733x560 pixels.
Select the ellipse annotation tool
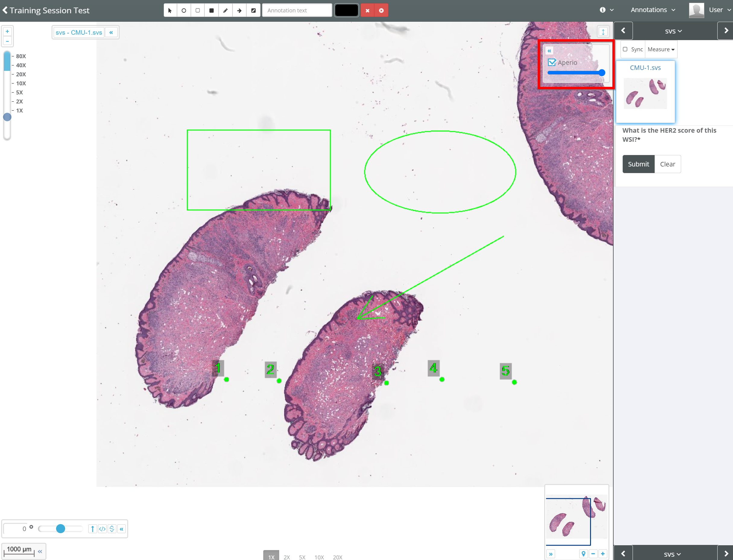pyautogui.click(x=184, y=10)
